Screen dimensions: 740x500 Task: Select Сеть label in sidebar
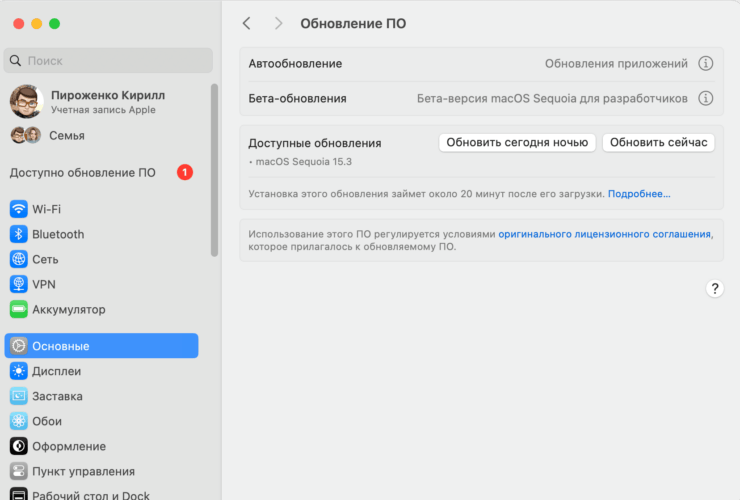click(x=45, y=259)
